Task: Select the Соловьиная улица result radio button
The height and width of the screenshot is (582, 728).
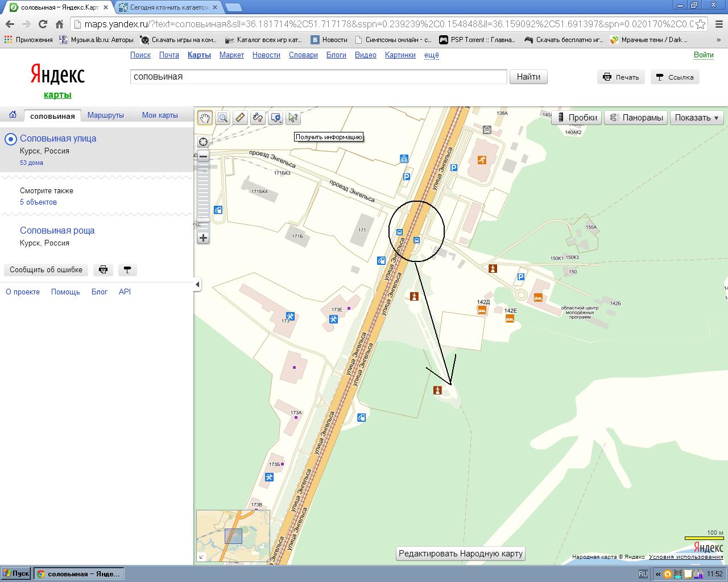Action: click(x=10, y=139)
